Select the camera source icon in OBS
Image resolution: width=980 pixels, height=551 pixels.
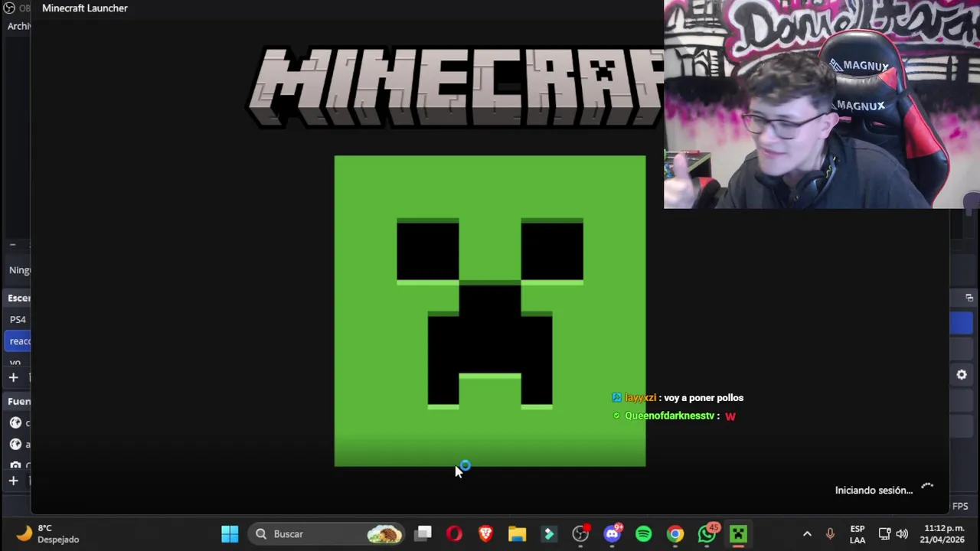[15, 465]
